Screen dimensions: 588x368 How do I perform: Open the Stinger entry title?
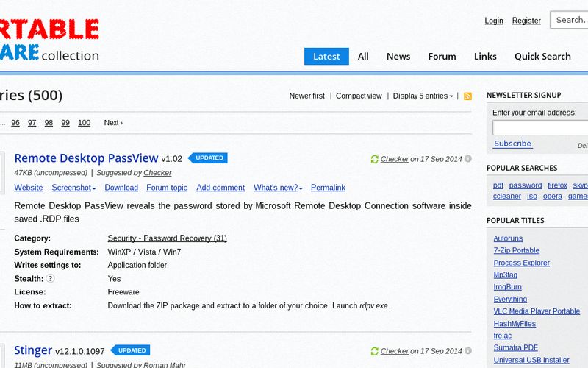[33, 350]
